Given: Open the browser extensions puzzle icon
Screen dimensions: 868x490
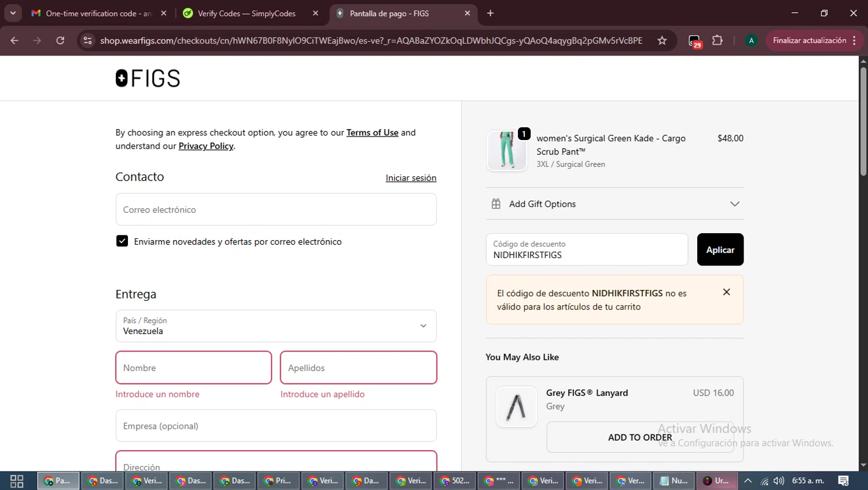Looking at the screenshot, I should pyautogui.click(x=718, y=40).
